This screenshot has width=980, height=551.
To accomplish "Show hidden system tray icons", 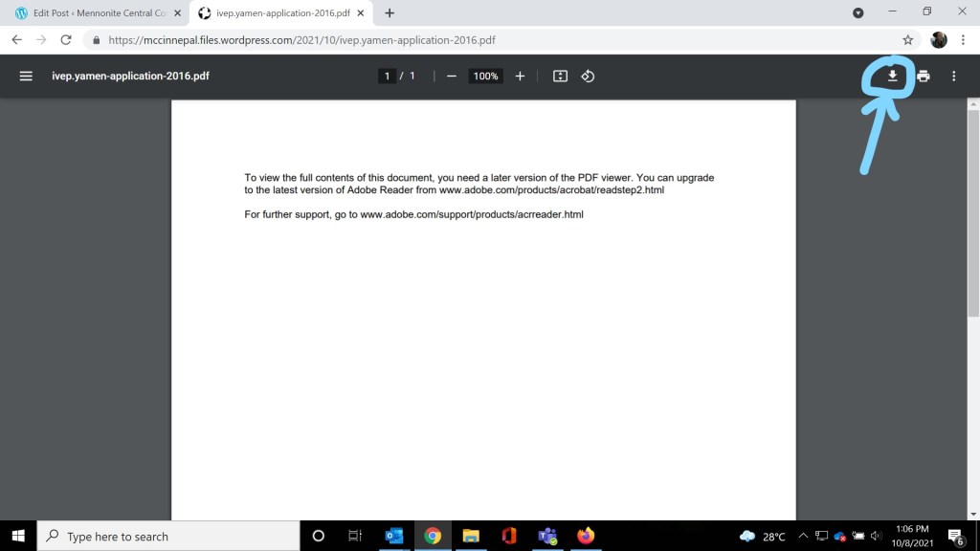I will pos(803,537).
